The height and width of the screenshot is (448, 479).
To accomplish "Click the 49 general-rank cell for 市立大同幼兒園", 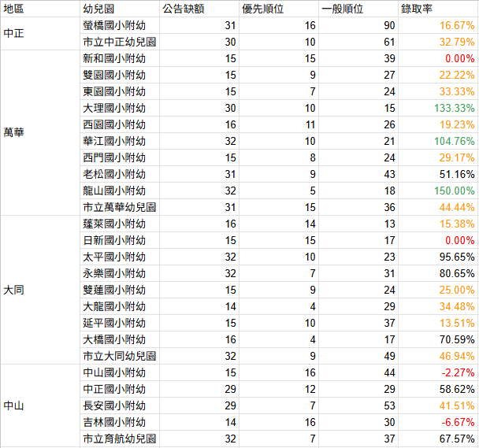I will coord(358,356).
